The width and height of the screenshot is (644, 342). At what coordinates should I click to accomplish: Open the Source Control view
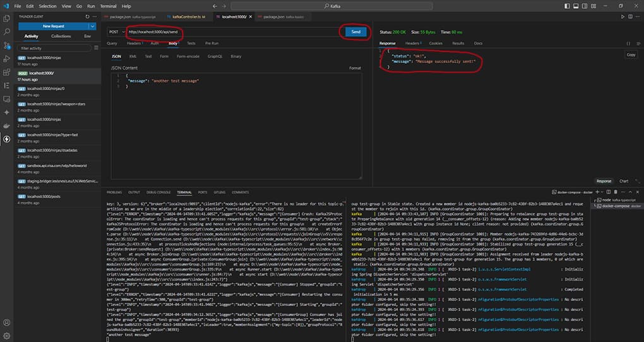click(6, 45)
